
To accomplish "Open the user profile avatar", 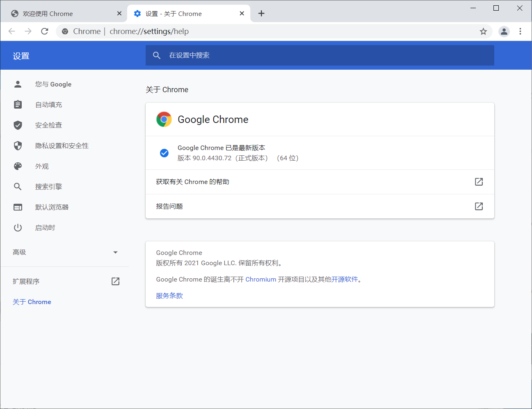I will click(x=504, y=32).
